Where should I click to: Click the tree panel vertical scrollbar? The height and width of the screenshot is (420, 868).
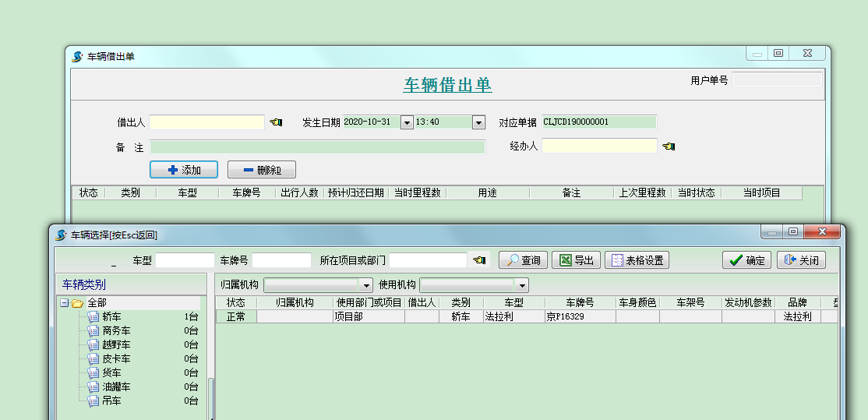click(211, 398)
